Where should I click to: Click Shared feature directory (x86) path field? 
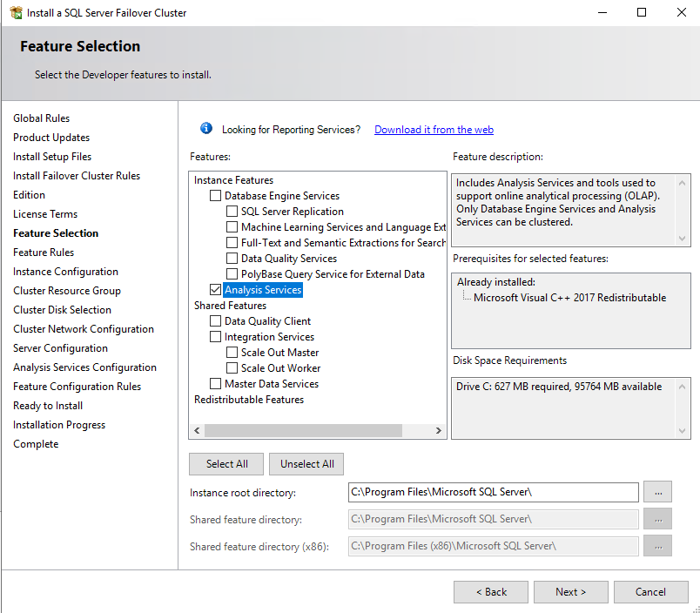(494, 546)
